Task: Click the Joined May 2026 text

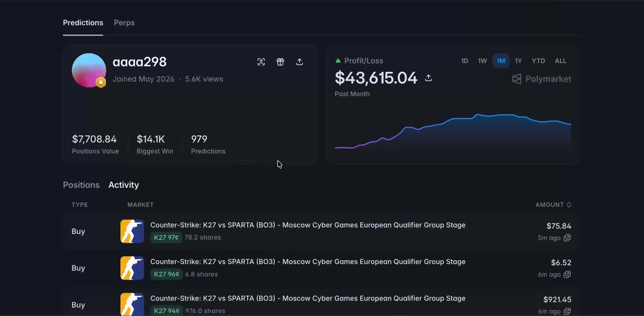Action: [x=143, y=79]
